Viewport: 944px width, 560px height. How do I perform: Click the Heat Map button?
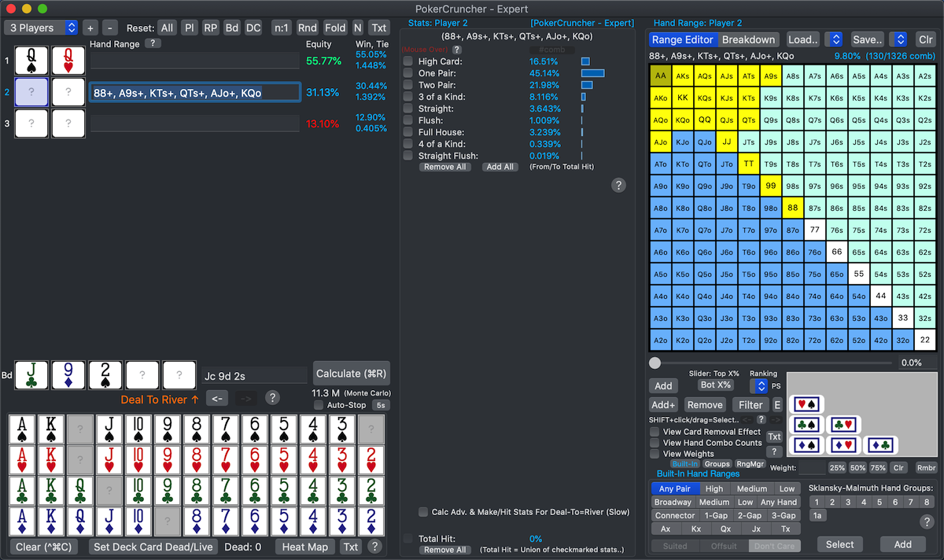coord(304,547)
